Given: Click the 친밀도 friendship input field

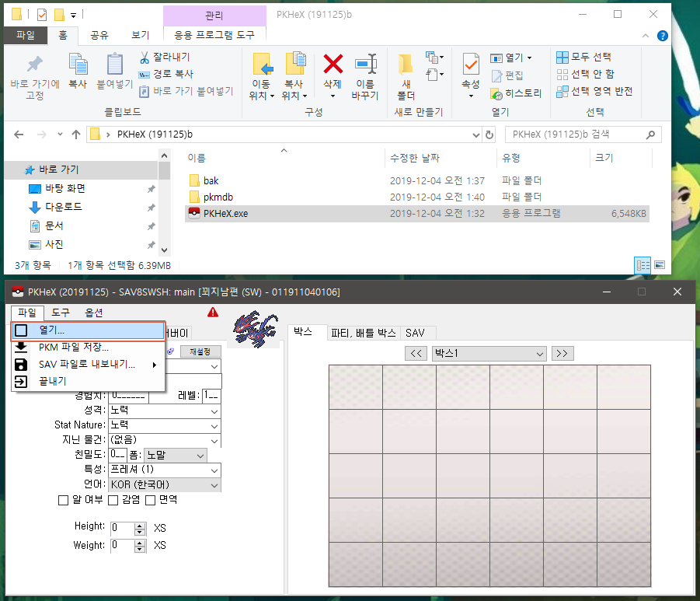Looking at the screenshot, I should pyautogui.click(x=118, y=455).
